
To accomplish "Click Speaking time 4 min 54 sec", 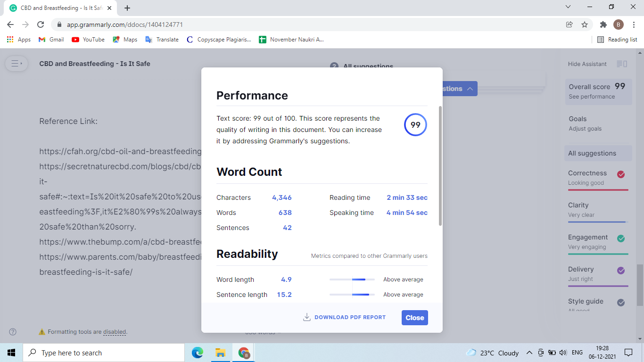I will [x=407, y=213].
